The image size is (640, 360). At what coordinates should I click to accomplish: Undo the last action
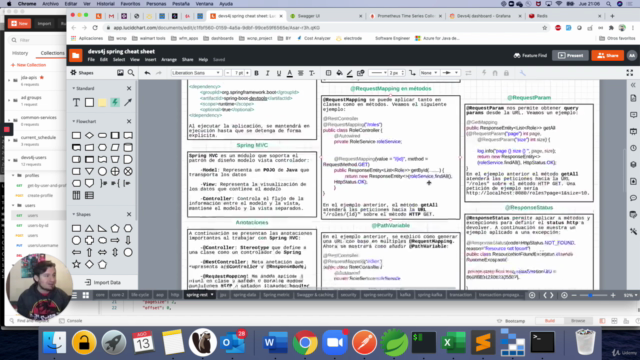point(147,73)
